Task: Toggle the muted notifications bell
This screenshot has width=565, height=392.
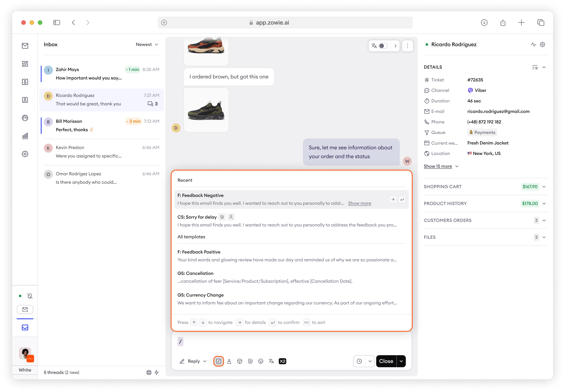Action: pos(30,296)
